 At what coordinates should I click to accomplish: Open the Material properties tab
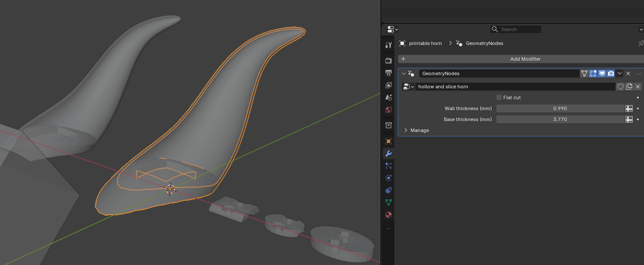pos(388,215)
